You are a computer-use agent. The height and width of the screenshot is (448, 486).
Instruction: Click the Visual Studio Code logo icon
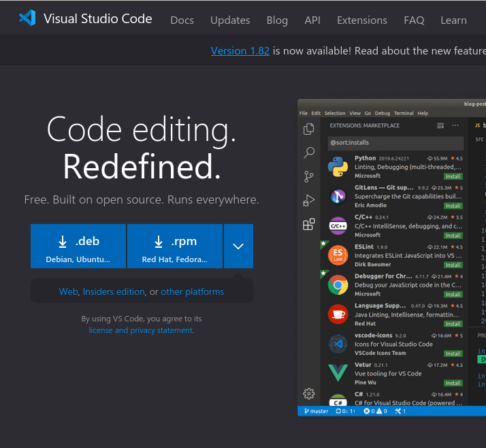[x=27, y=18]
